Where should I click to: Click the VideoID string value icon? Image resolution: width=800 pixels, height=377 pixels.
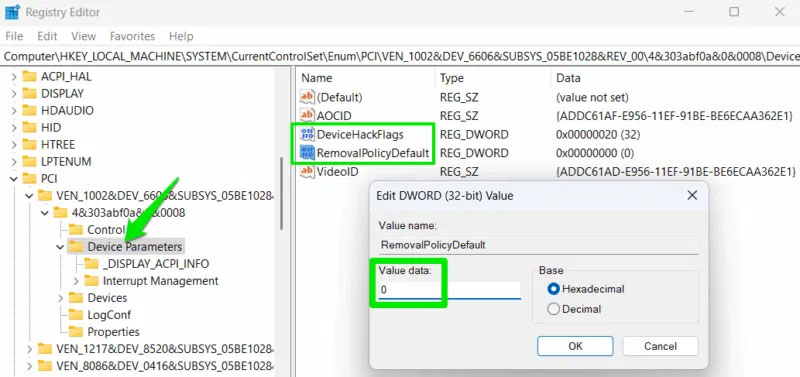pos(307,171)
